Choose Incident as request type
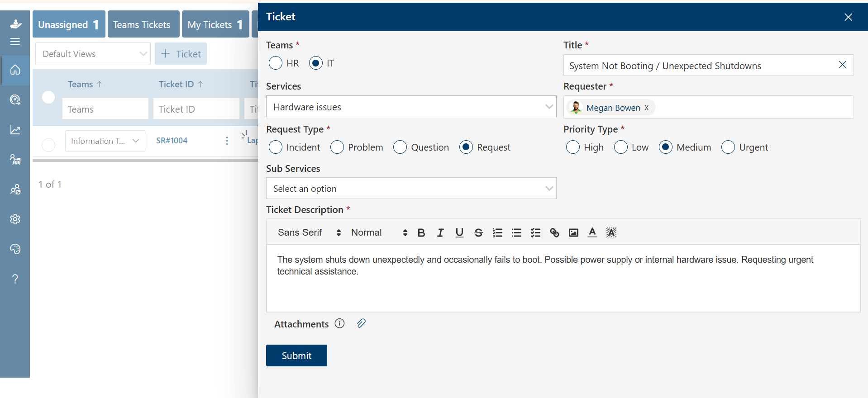Image resolution: width=868 pixels, height=398 pixels. (276, 147)
